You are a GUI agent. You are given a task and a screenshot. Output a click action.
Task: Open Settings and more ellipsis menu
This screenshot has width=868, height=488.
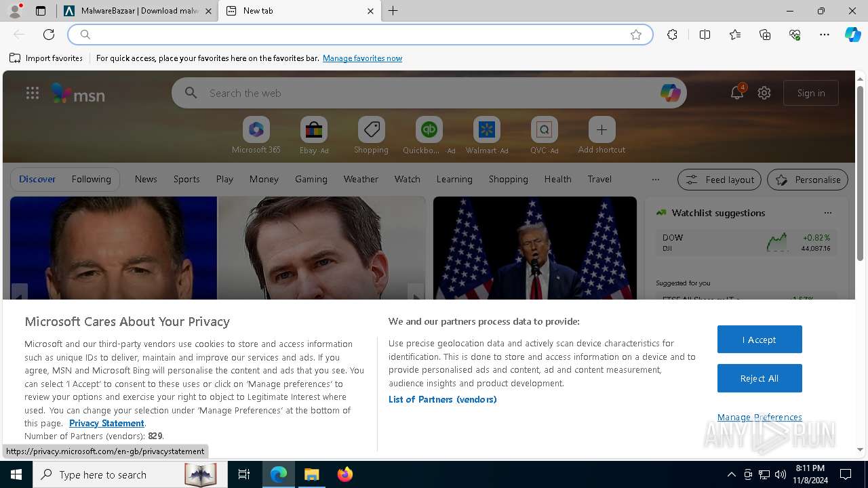[825, 35]
